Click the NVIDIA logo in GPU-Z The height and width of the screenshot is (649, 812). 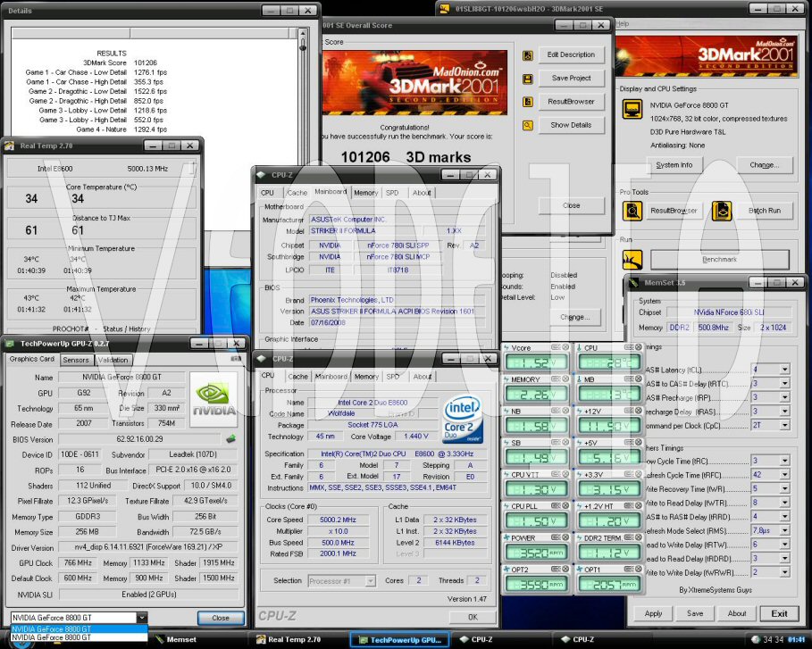point(213,399)
